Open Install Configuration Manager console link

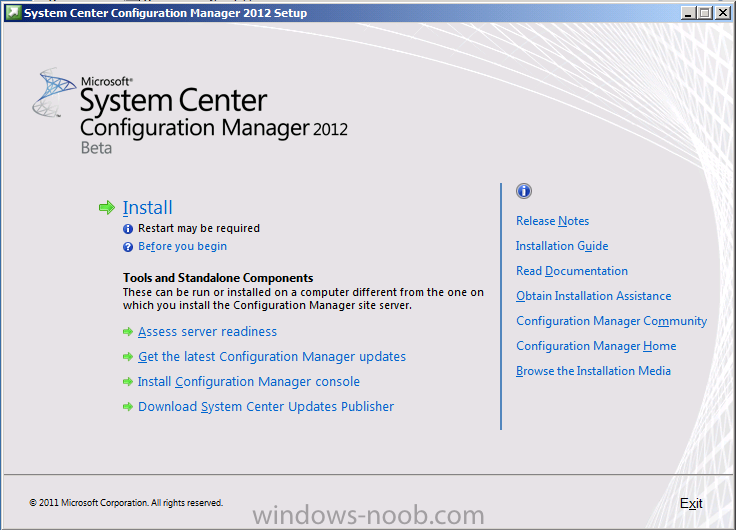pyautogui.click(x=249, y=382)
